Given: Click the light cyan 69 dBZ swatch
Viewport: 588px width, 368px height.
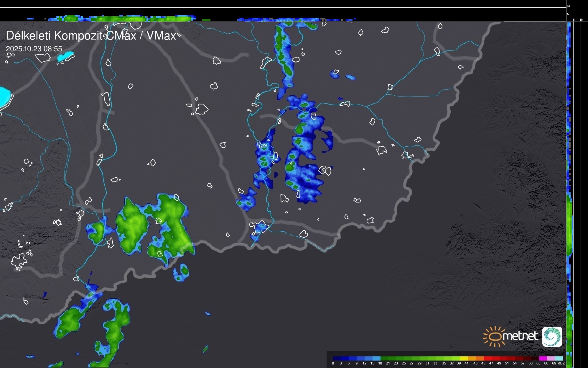Looking at the screenshot, I should point(559,358).
